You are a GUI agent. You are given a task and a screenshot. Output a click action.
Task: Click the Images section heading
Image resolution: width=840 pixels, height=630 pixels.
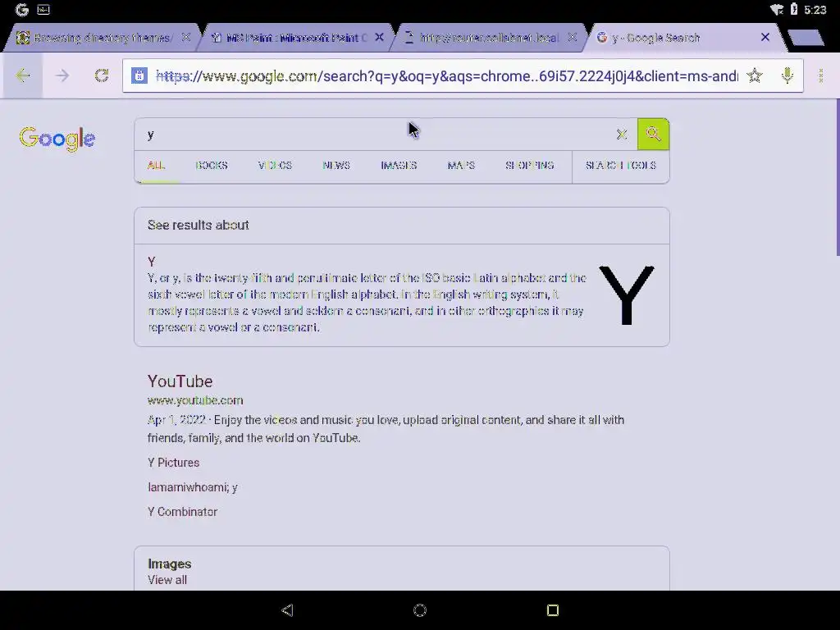(169, 564)
